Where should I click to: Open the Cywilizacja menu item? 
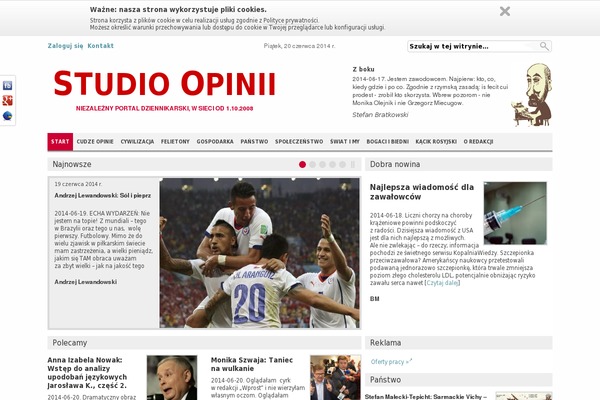(x=137, y=142)
